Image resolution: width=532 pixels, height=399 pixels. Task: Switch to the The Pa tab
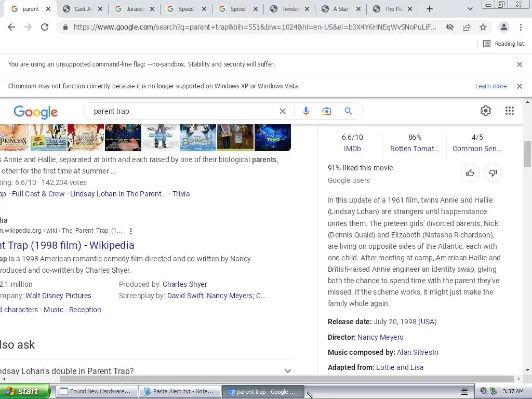pyautogui.click(x=393, y=9)
